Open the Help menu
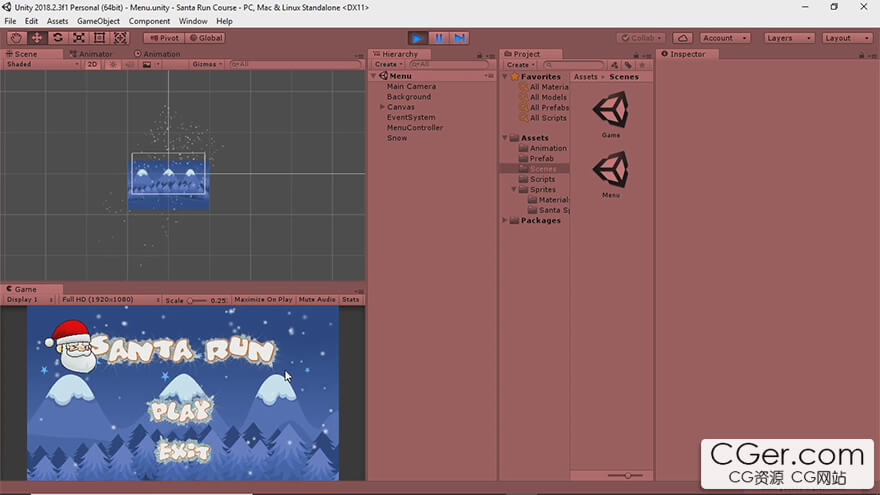 tap(224, 21)
